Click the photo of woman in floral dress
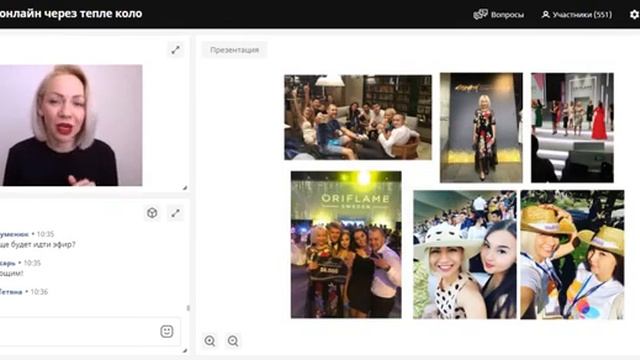Image resolution: width=640 pixels, height=360 pixels. click(481, 127)
